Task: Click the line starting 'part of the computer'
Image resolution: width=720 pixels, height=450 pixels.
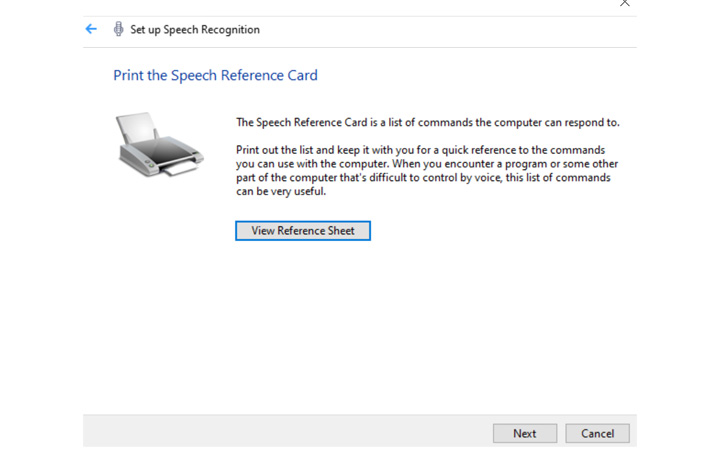Action: coord(423,178)
